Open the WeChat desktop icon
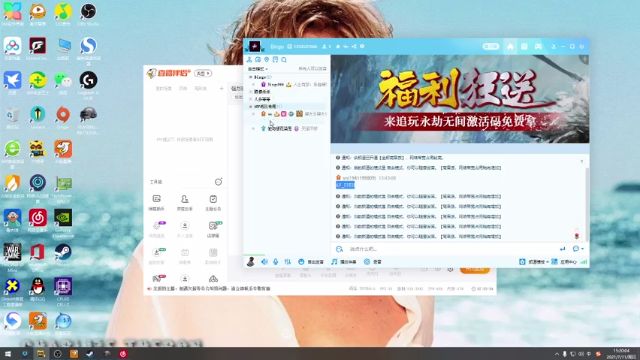The height and width of the screenshot is (360, 640). (x=63, y=82)
